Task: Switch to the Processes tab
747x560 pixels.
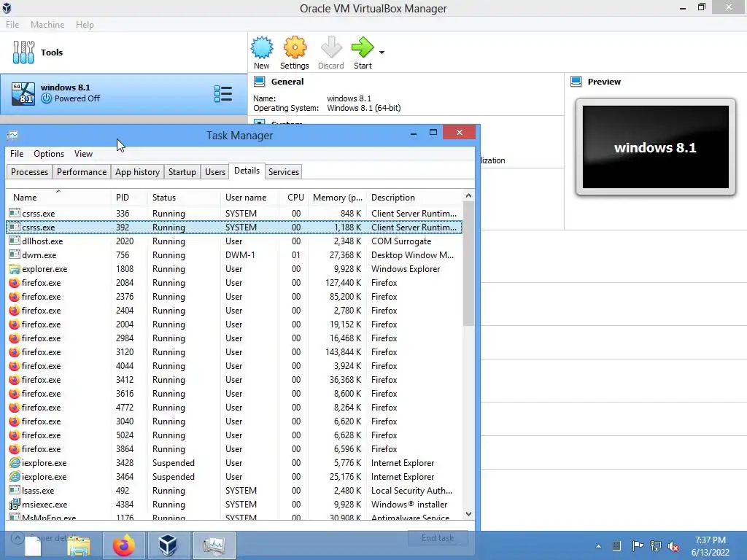Action: click(29, 172)
